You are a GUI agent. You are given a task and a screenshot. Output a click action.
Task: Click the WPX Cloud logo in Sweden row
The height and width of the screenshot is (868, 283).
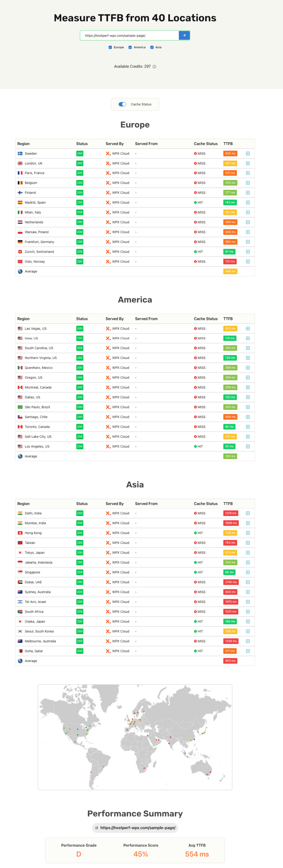108,154
